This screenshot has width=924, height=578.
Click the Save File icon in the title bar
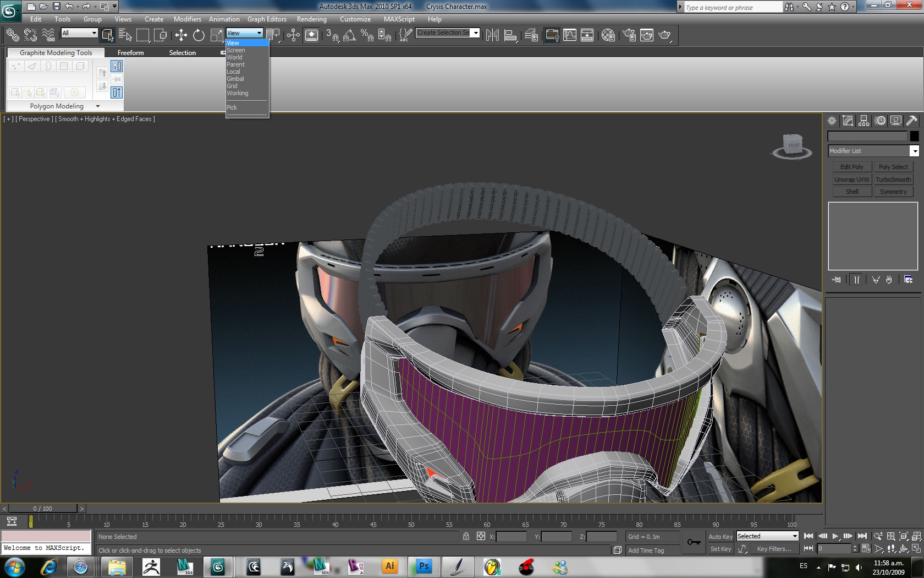click(56, 7)
